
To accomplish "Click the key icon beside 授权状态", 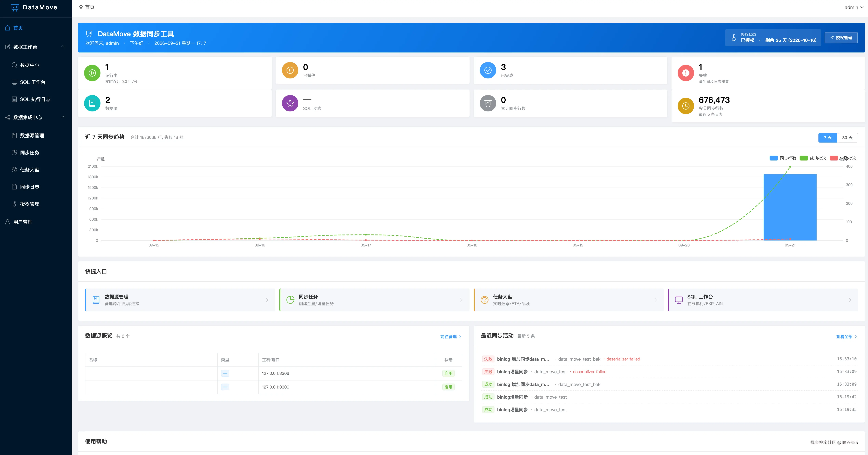I will click(x=734, y=37).
